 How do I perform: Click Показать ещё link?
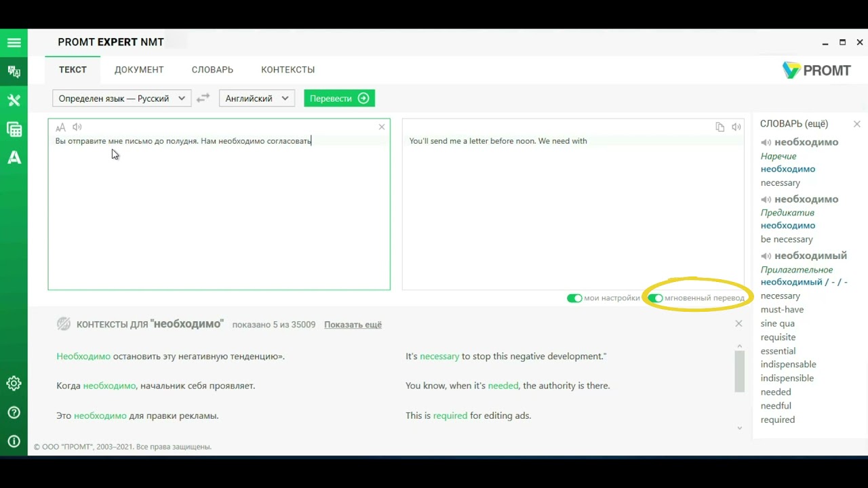coord(353,325)
